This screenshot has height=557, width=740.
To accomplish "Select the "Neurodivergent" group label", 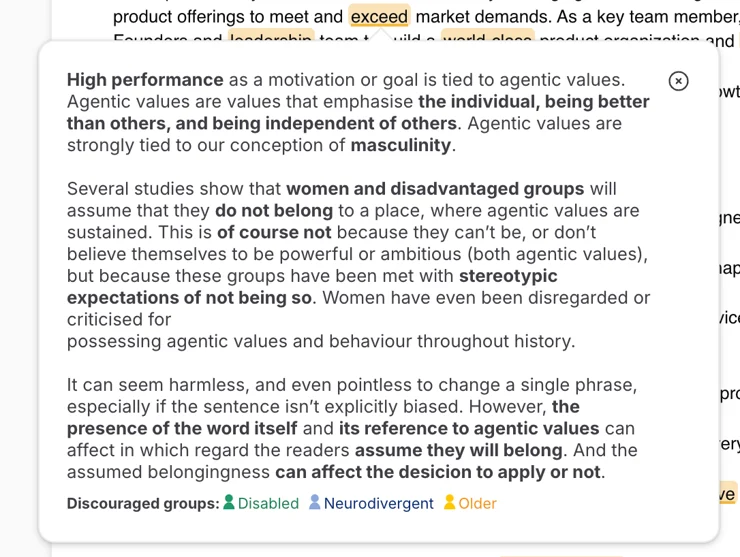I will click(x=378, y=503).
